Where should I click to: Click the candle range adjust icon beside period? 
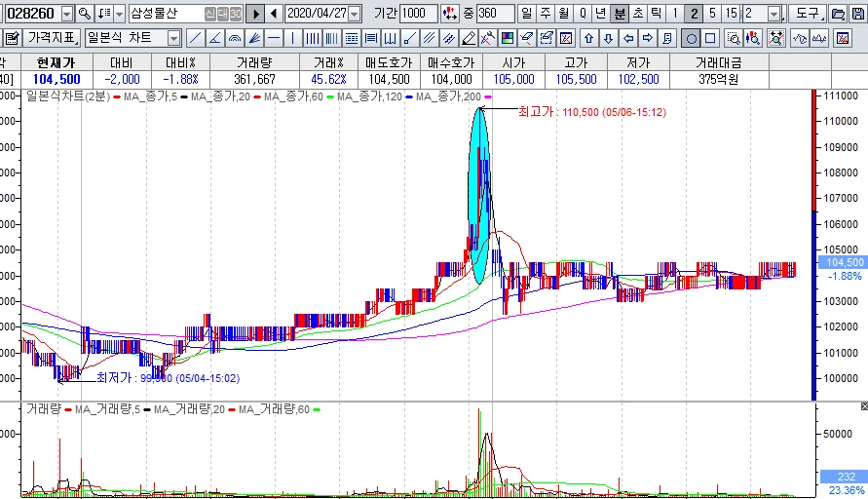(x=449, y=14)
